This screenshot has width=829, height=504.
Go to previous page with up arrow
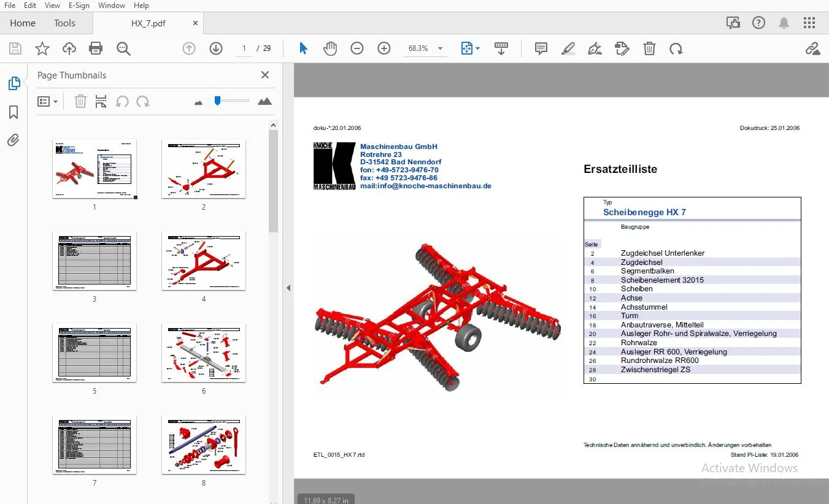click(189, 48)
